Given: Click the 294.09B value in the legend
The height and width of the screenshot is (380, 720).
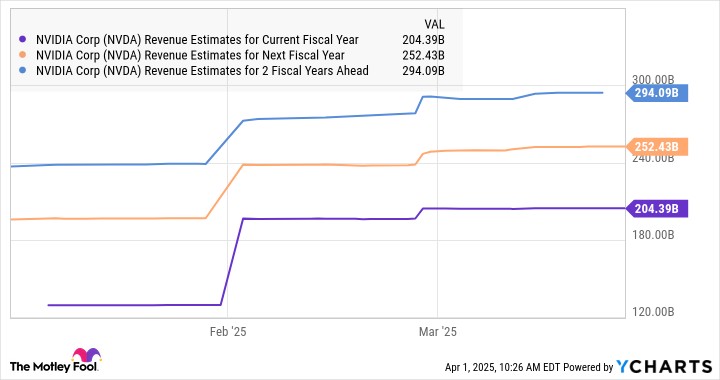Looking at the screenshot, I should 423,71.
